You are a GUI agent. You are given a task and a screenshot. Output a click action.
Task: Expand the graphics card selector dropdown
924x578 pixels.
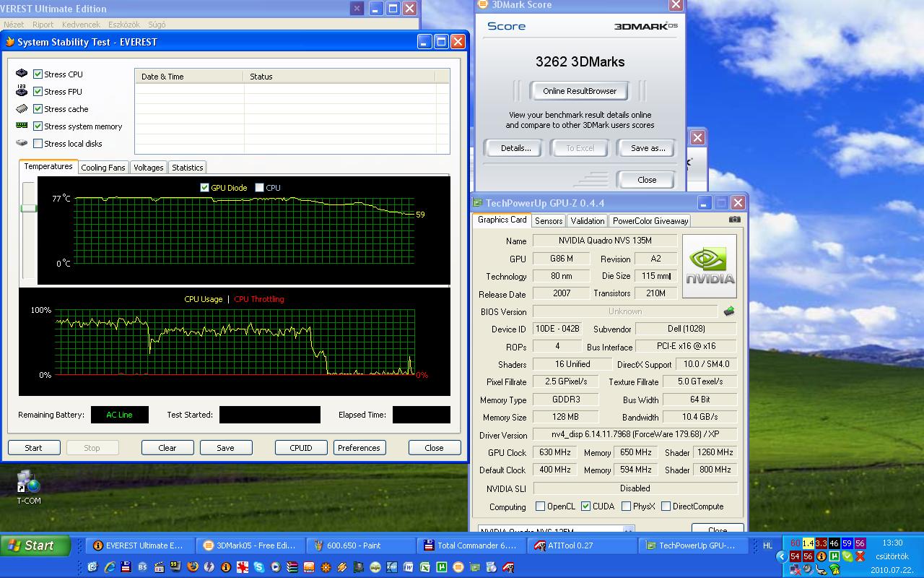coord(628,531)
